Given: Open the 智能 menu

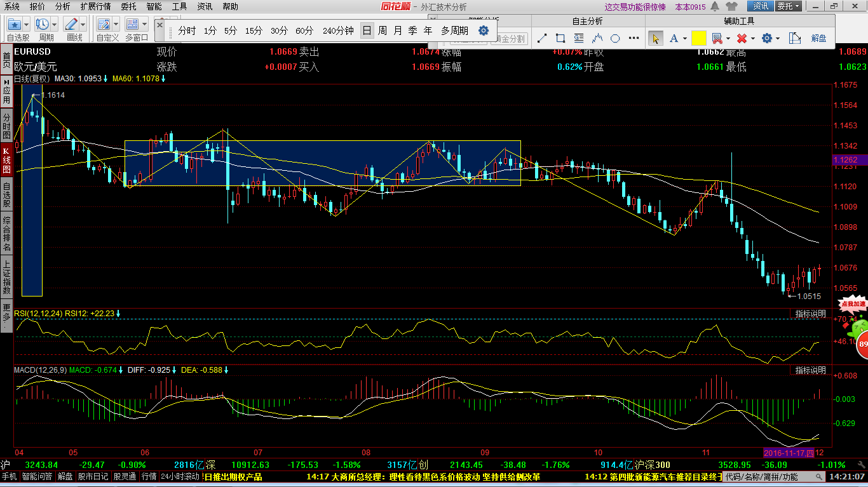Looking at the screenshot, I should pyautogui.click(x=154, y=6).
